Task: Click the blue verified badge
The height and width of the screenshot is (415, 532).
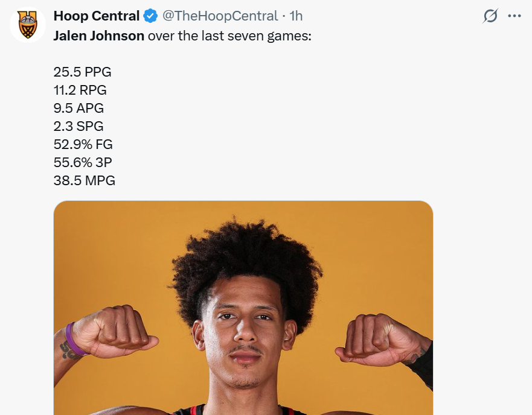Action: coord(150,16)
